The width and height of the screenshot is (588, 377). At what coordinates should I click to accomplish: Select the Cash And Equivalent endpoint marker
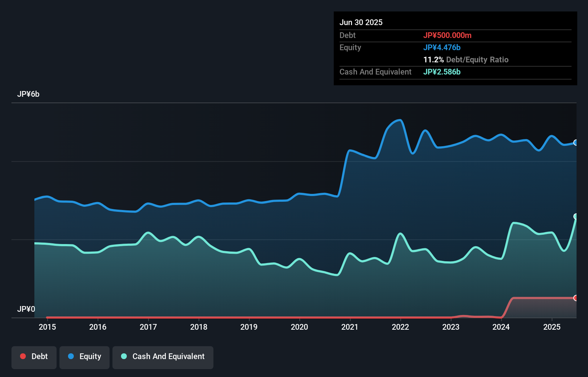(x=576, y=216)
